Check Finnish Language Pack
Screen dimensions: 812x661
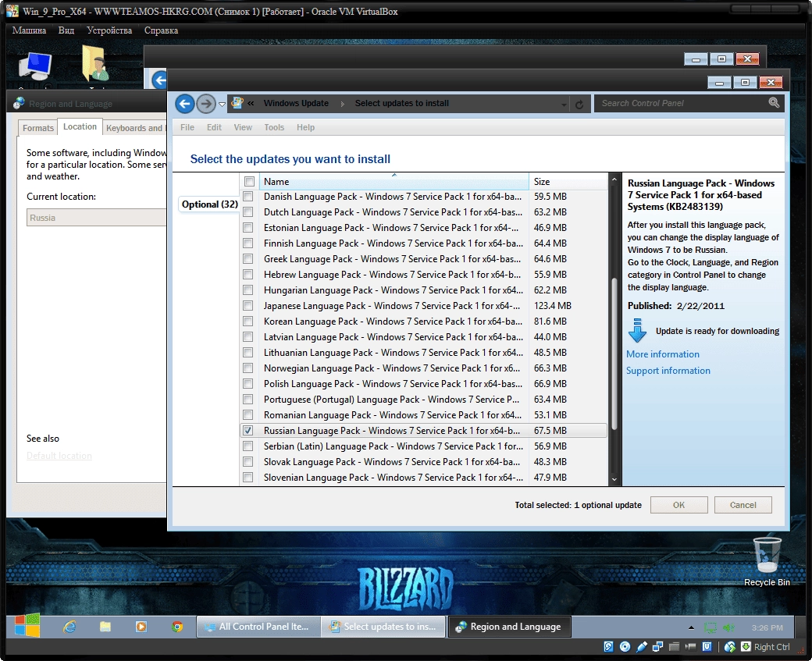point(248,243)
